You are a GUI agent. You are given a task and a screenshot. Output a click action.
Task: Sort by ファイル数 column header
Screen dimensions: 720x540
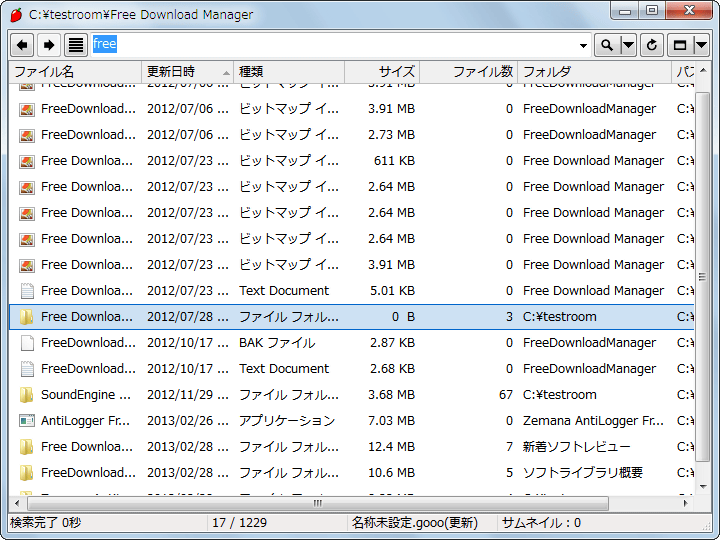pyautogui.click(x=469, y=72)
